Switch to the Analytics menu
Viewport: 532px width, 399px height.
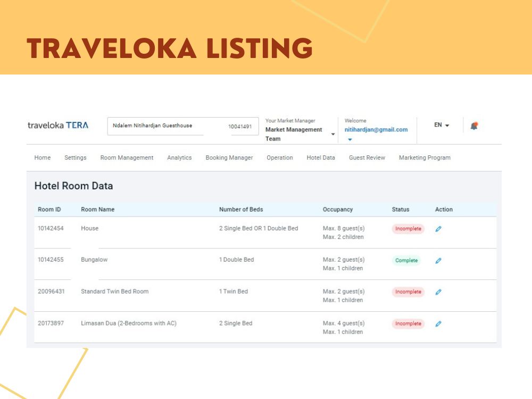click(179, 157)
